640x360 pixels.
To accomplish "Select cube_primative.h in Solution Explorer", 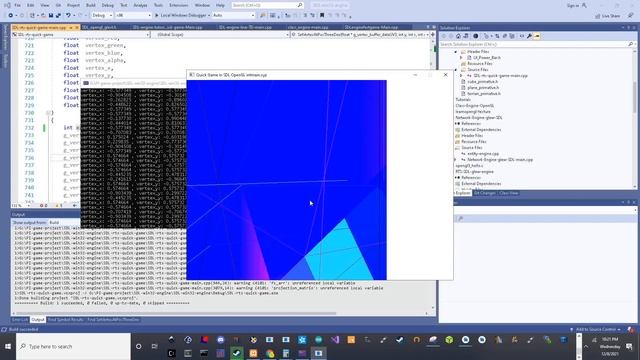I will click(483, 82).
